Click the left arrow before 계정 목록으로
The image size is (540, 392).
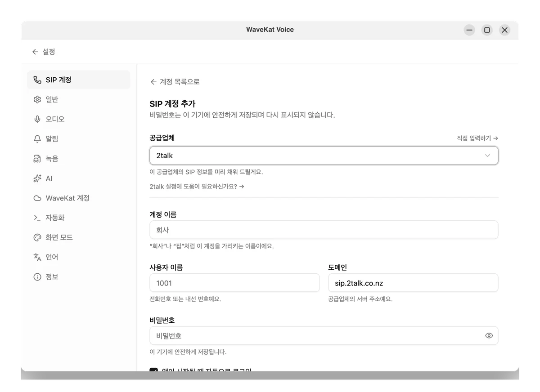click(153, 82)
